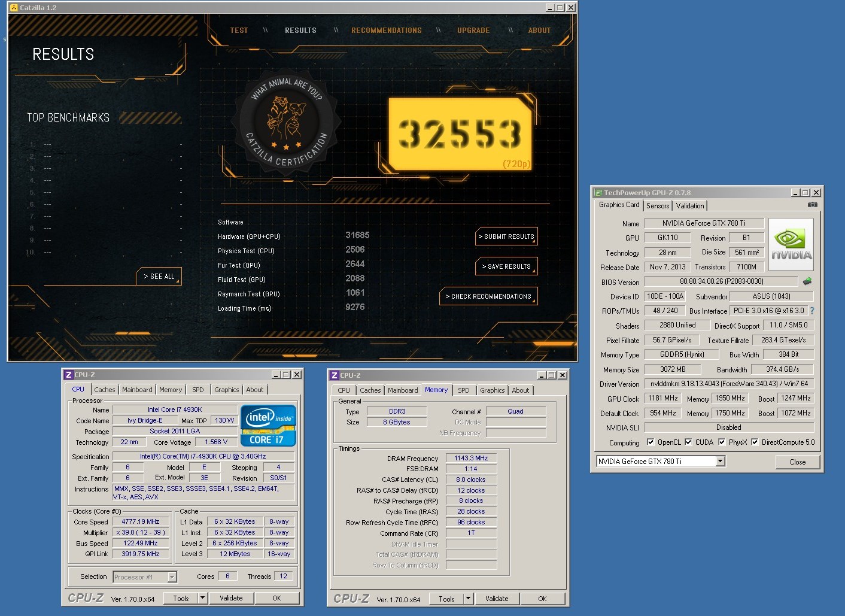
Task: Click the Hardware (GPU+CPU) score 31685
Action: [x=357, y=236]
